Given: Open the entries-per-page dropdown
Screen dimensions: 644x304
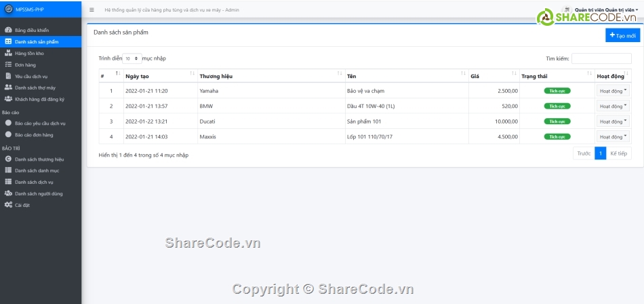Looking at the screenshot, I should (132, 59).
